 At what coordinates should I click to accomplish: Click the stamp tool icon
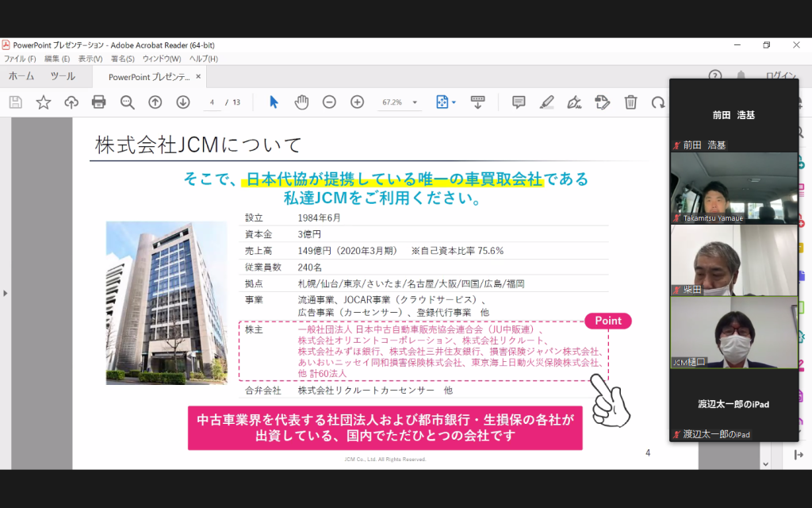pos(603,102)
